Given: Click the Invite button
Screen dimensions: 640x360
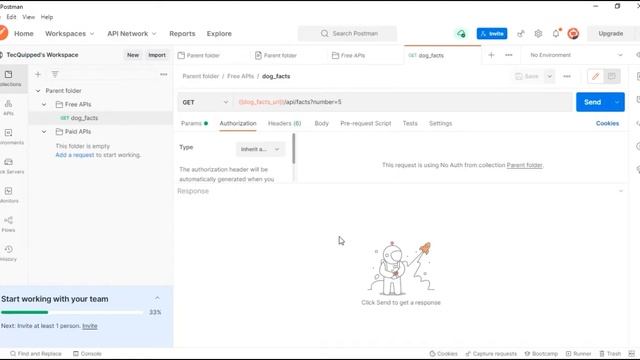Looking at the screenshot, I should pos(492,33).
